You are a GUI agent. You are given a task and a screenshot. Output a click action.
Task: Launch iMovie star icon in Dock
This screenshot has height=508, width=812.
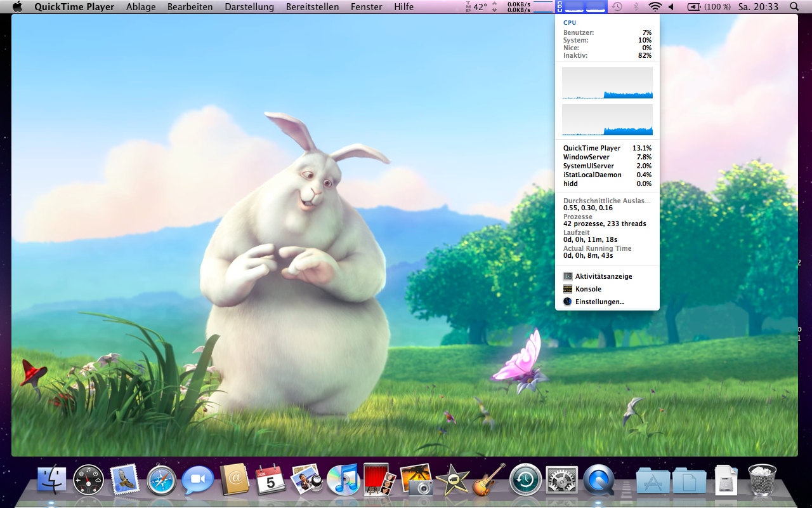453,480
